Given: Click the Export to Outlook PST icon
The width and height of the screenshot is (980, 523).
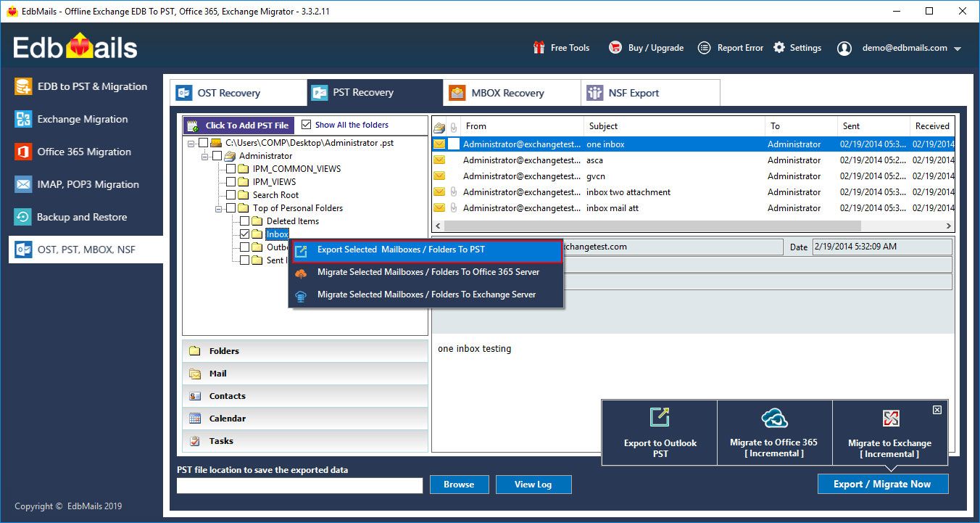Looking at the screenshot, I should coord(660,418).
